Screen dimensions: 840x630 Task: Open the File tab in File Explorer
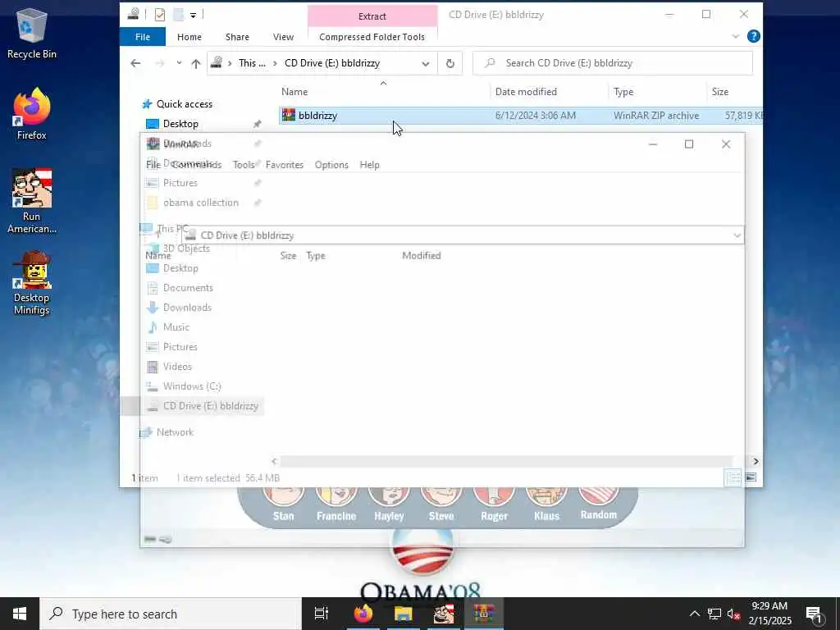[143, 36]
